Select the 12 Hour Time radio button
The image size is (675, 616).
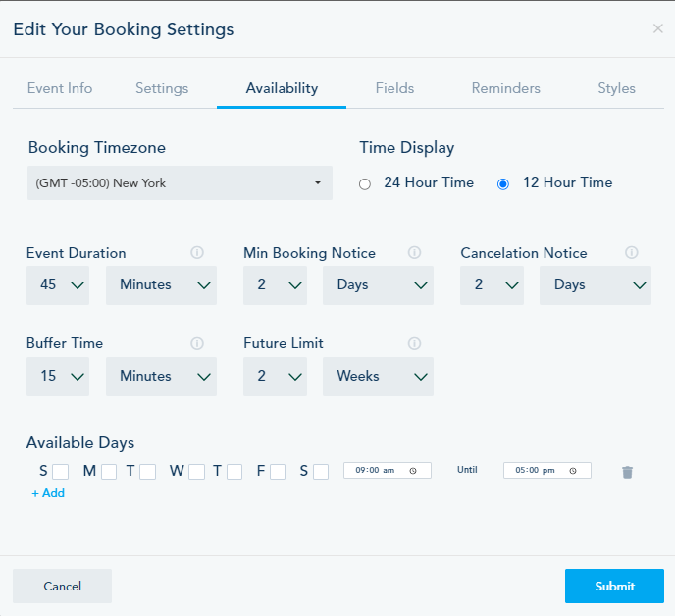(x=502, y=184)
